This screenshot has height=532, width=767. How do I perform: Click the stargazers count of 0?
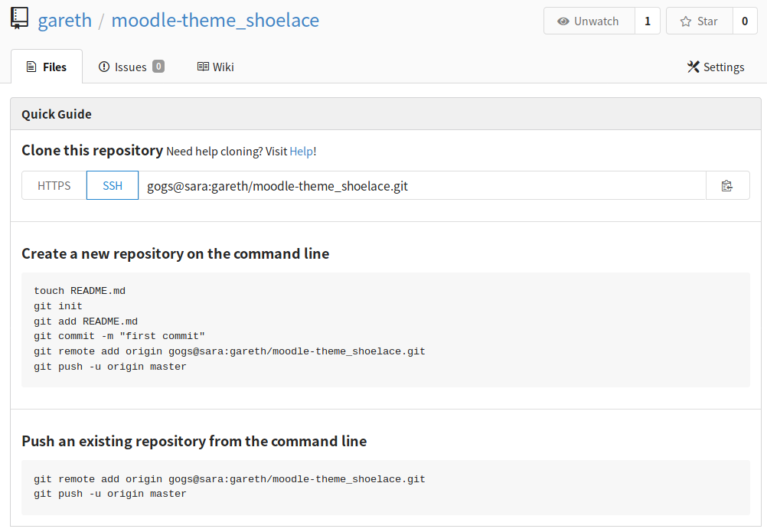[745, 21]
